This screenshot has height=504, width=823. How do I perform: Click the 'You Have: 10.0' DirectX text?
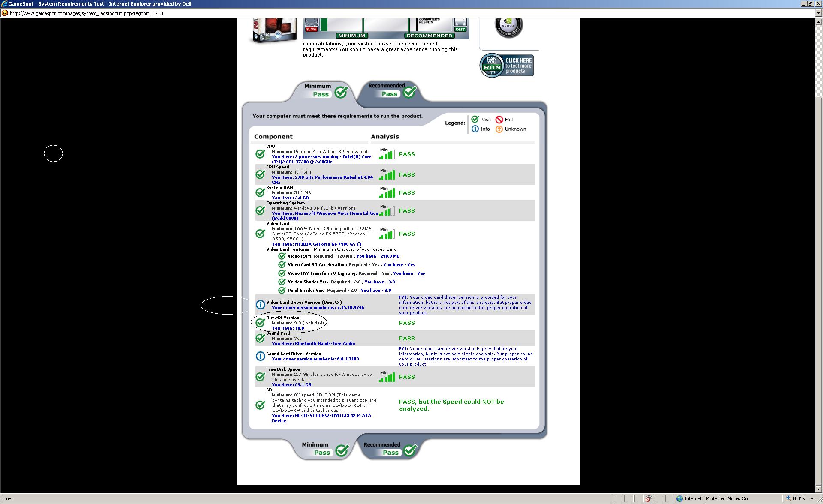[288, 328]
